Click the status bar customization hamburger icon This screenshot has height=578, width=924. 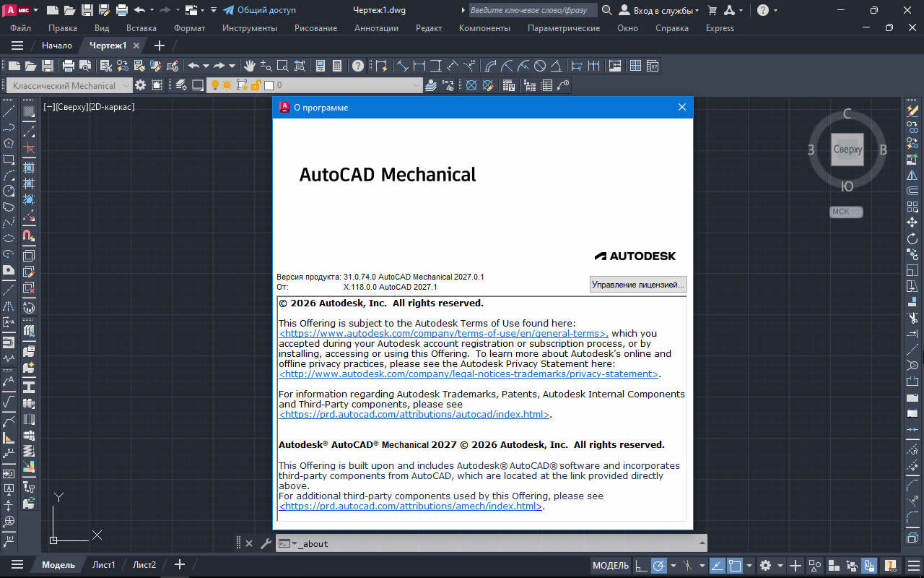[x=912, y=565]
